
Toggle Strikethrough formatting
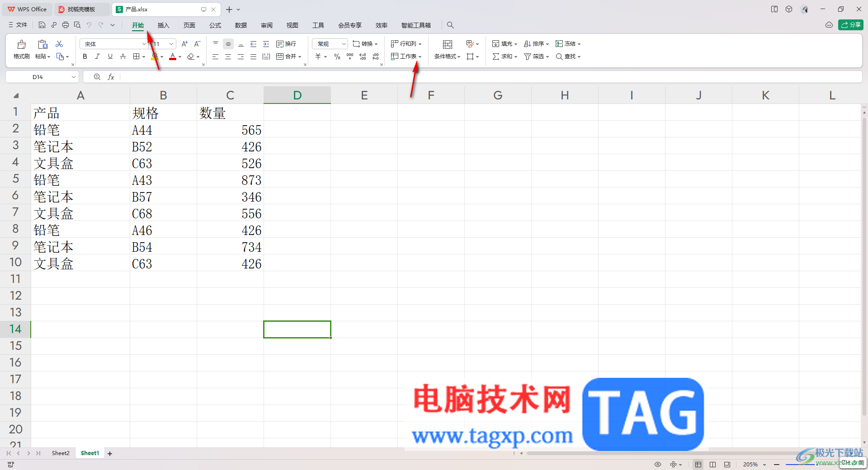123,56
